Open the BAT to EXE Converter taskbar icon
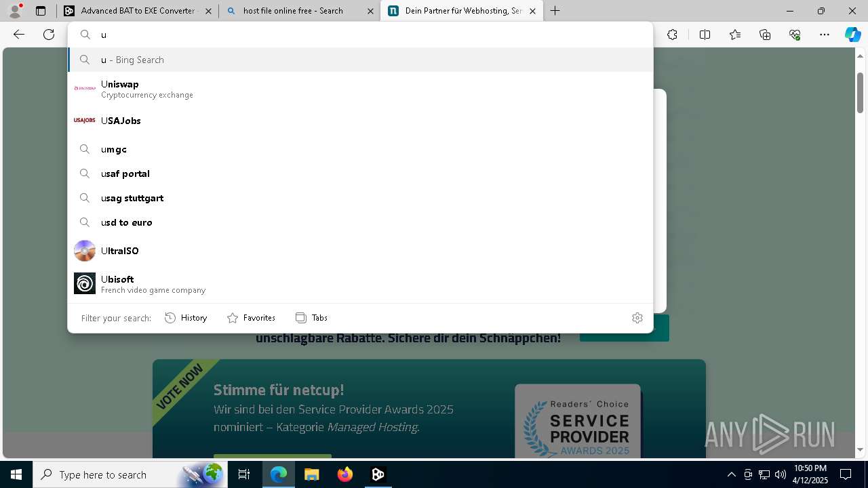868x488 pixels. [x=378, y=474]
